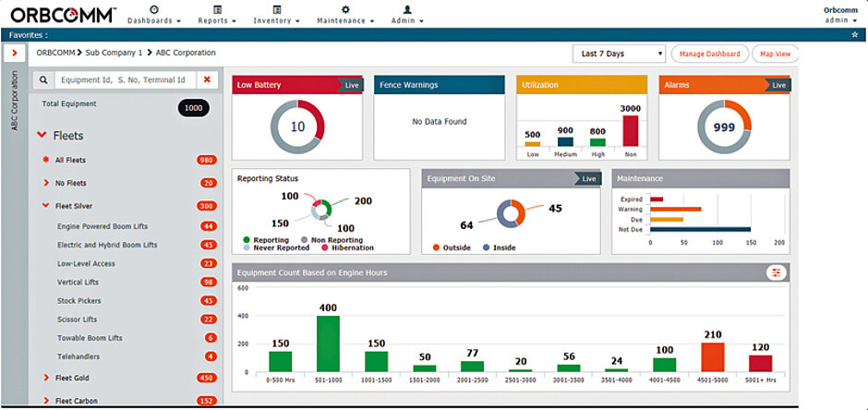This screenshot has width=868, height=410.
Task: Click the Dashboards gauge icon
Action: (153, 8)
